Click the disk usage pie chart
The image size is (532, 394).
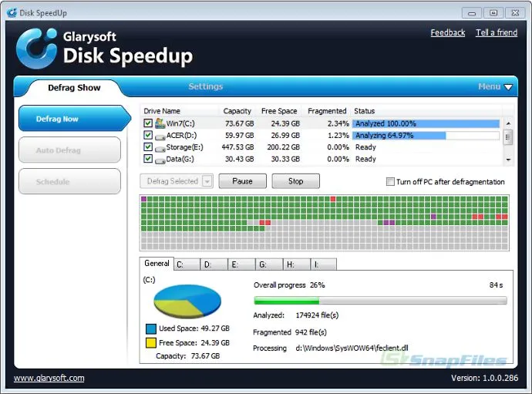tap(187, 301)
